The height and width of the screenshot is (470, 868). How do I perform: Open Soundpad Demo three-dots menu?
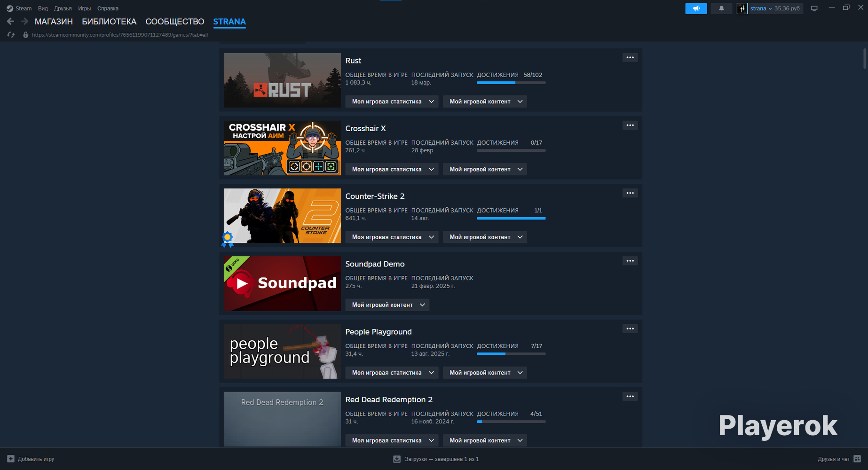[630, 261]
